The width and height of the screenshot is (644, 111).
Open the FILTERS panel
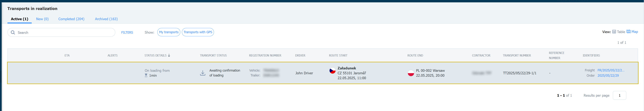pos(127,32)
